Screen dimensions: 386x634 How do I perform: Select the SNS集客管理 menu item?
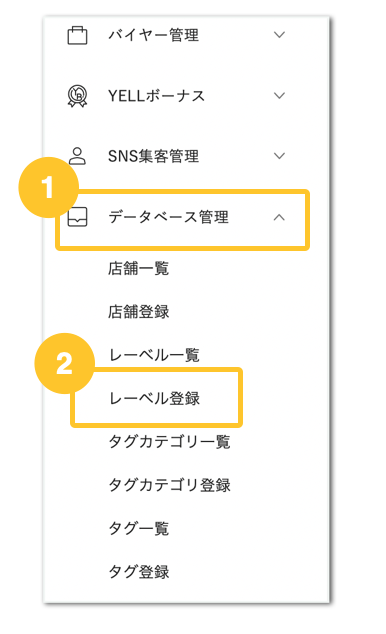pyautogui.click(x=154, y=156)
